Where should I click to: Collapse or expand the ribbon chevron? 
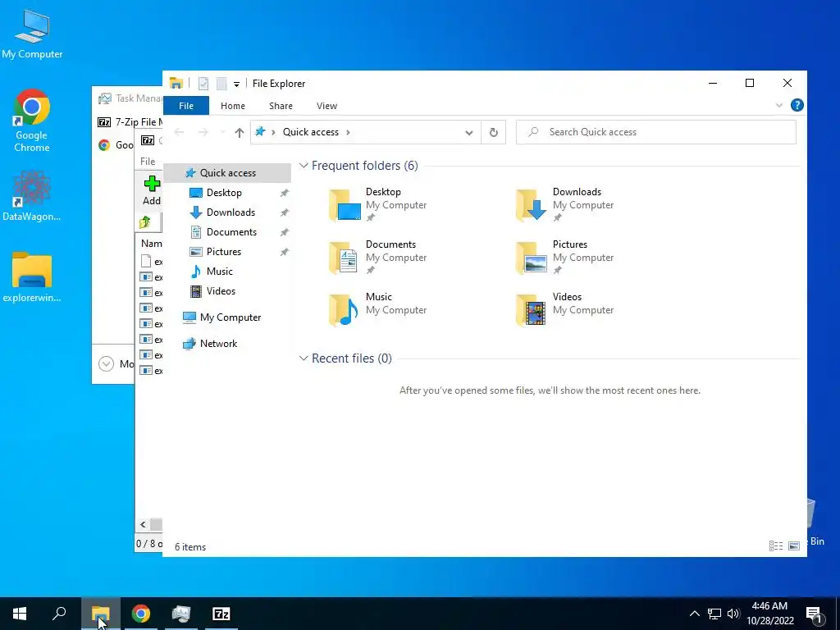tap(779, 106)
